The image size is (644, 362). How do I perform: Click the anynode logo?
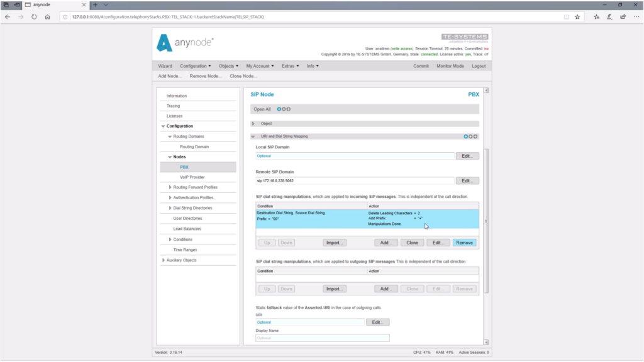(x=186, y=43)
